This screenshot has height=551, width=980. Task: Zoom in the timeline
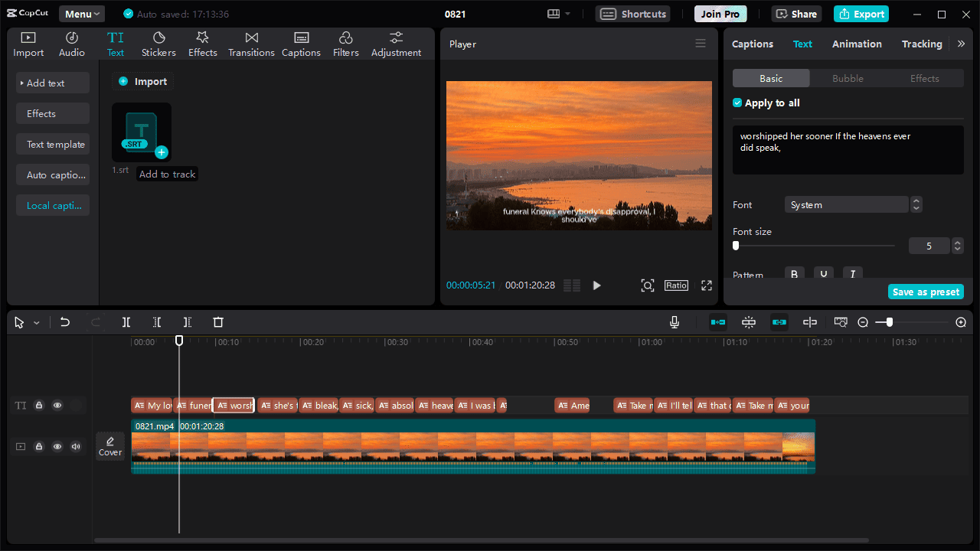tap(961, 322)
